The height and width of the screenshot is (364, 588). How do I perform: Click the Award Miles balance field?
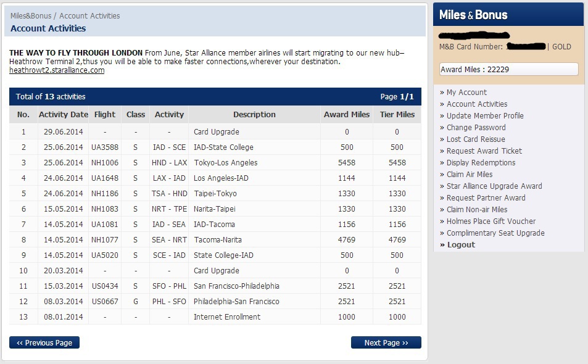pyautogui.click(x=508, y=69)
